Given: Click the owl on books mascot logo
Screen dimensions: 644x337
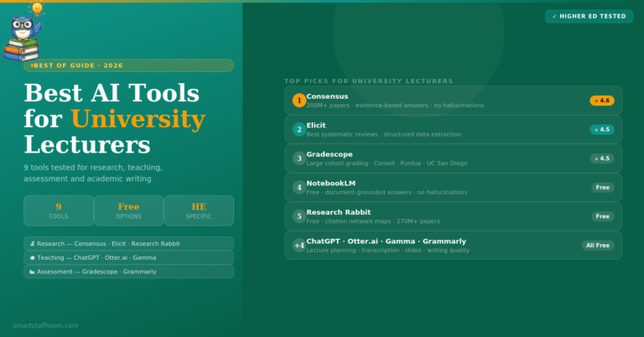Looking at the screenshot, I should 23,32.
